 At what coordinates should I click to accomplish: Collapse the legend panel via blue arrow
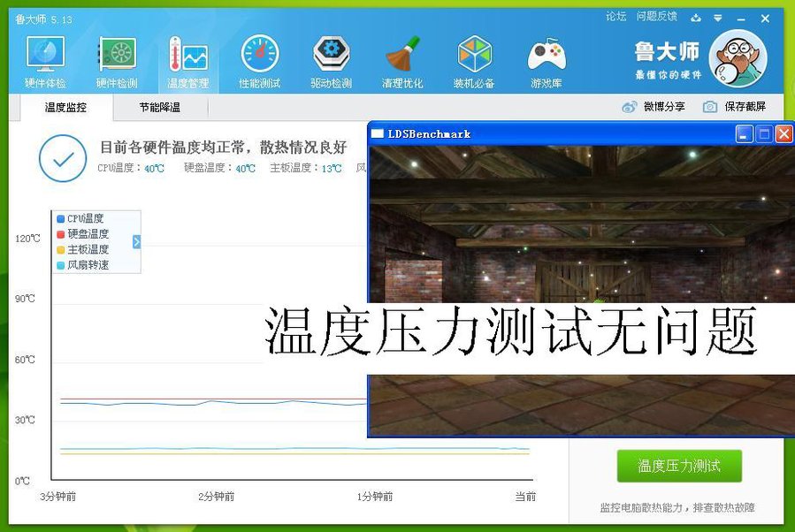click(x=135, y=239)
